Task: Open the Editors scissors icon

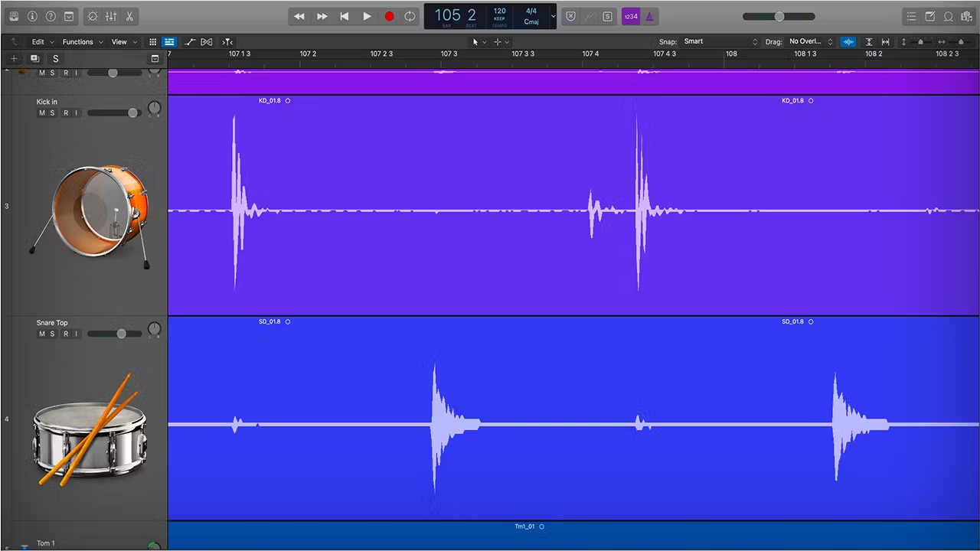Action: (129, 16)
